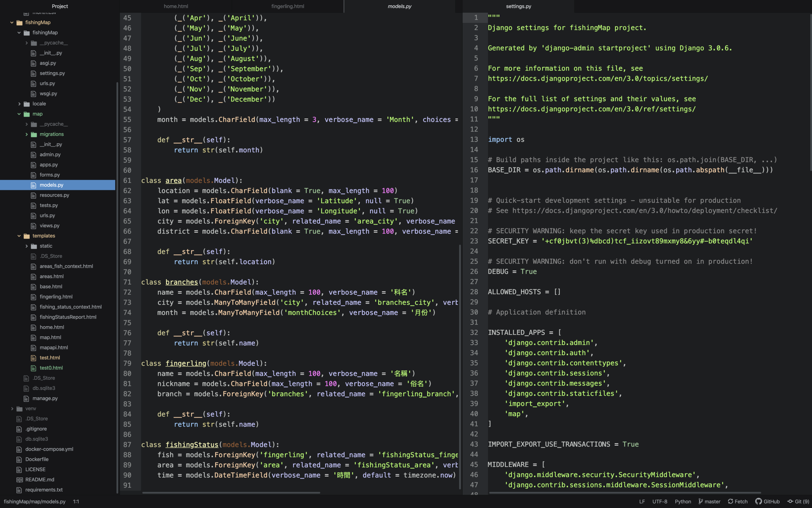Collapse the templates folder

[x=19, y=236]
